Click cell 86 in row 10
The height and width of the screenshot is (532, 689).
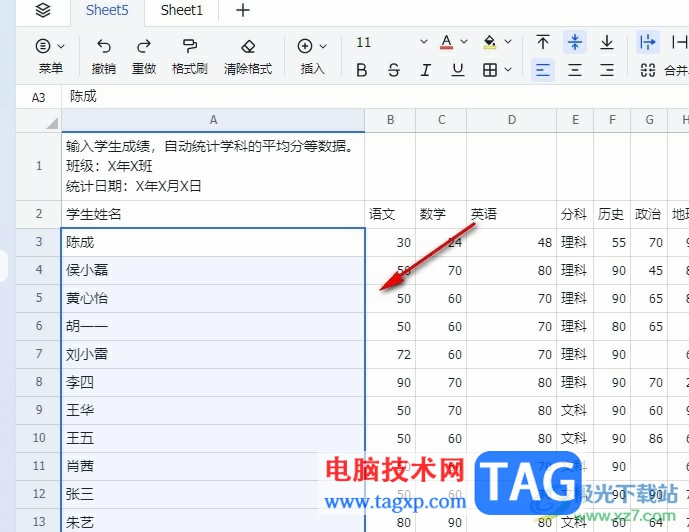pyautogui.click(x=649, y=438)
